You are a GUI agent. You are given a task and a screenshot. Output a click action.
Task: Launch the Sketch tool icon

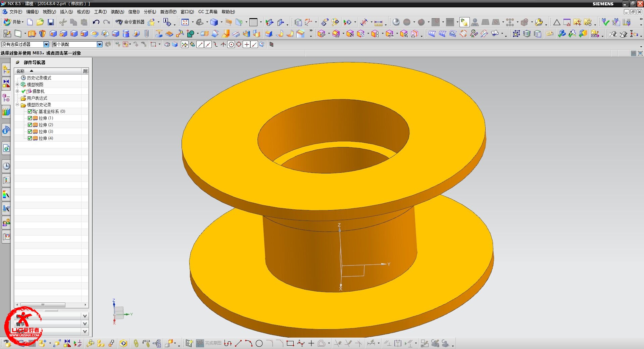tap(7, 34)
